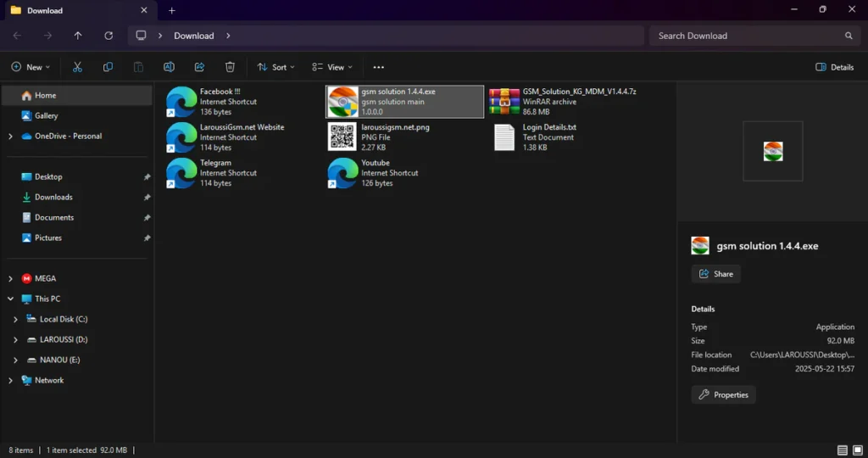Click the '8 items' status bar text

[21, 450]
